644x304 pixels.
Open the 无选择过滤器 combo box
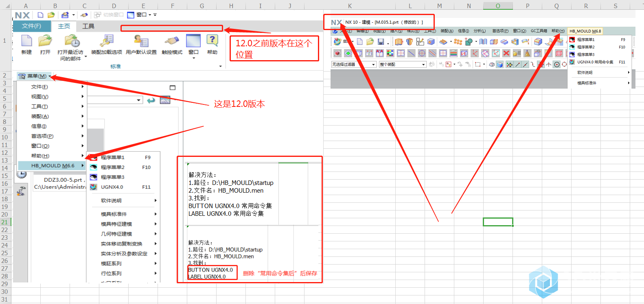[354, 64]
